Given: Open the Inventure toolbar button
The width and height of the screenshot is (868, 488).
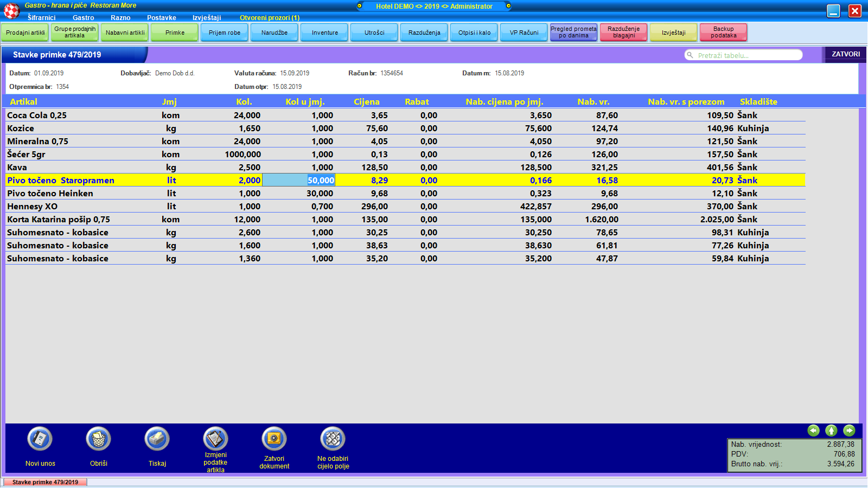Looking at the screenshot, I should tap(324, 33).
